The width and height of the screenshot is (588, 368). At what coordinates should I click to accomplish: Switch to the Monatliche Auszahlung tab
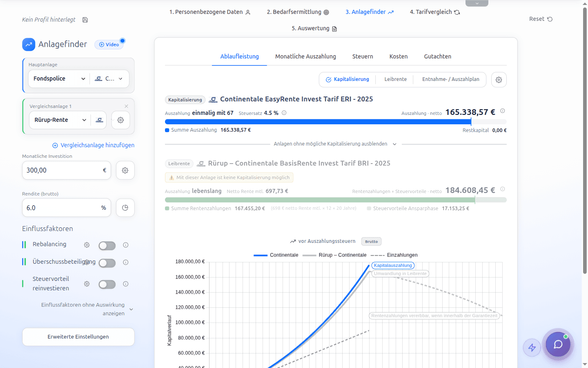[x=305, y=56]
